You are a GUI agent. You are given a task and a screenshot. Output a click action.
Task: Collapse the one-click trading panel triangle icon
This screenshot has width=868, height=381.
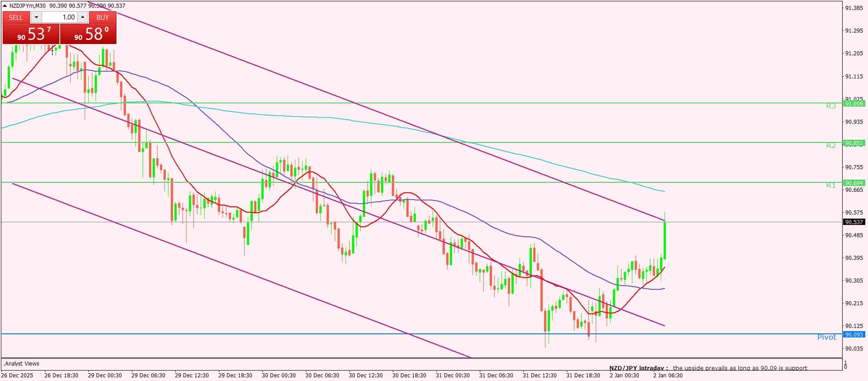click(5, 5)
